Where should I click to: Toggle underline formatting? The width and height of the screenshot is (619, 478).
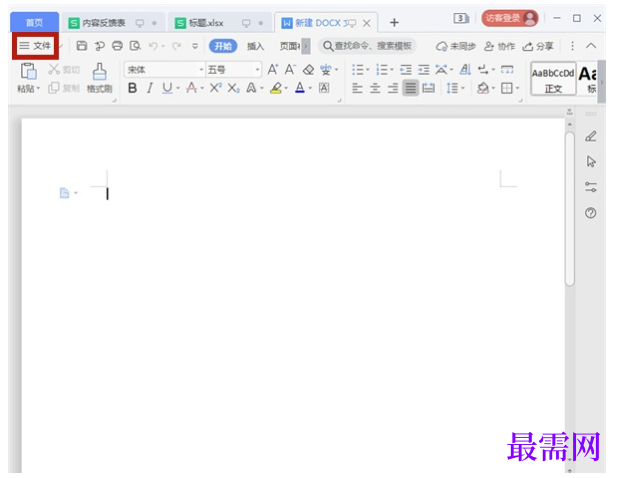click(167, 88)
